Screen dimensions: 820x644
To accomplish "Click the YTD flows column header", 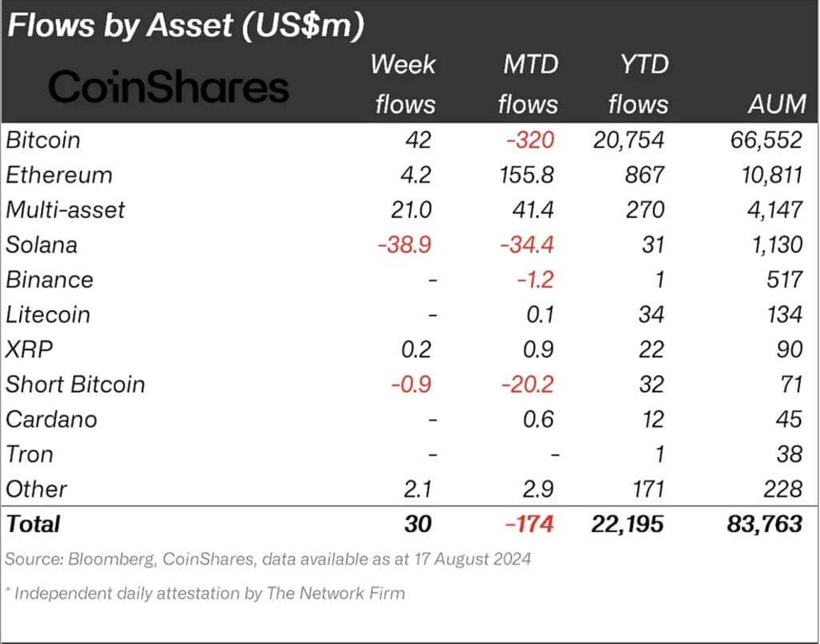I will [x=637, y=84].
